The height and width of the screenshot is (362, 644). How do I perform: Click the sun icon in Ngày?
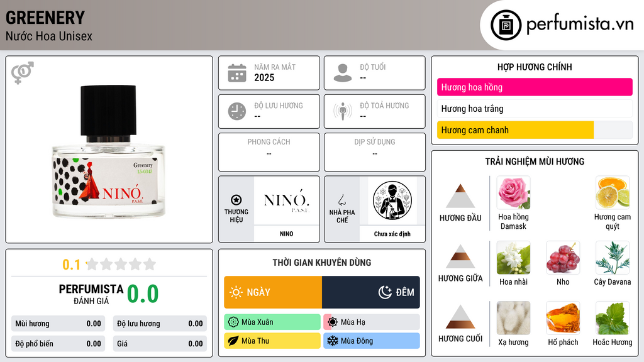pyautogui.click(x=236, y=292)
